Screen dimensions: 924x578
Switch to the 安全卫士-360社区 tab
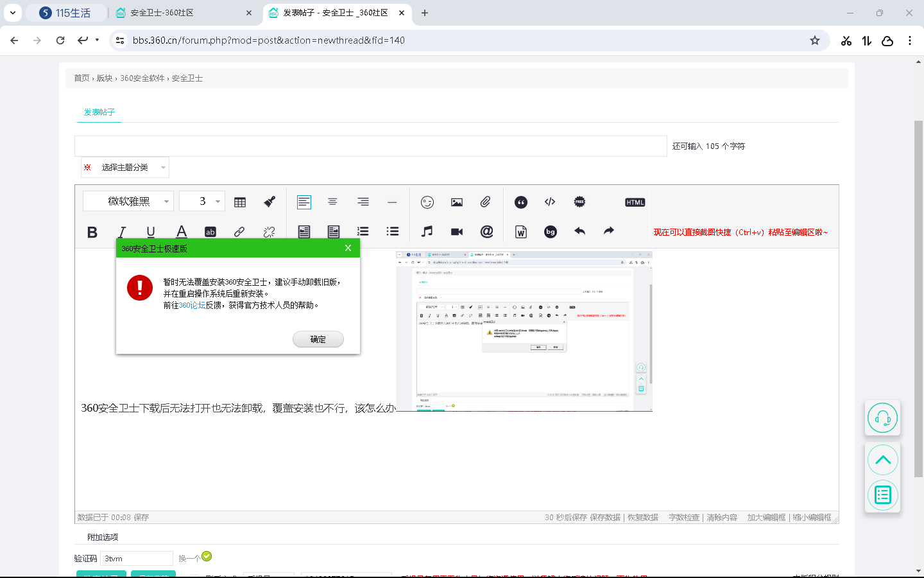click(x=184, y=13)
